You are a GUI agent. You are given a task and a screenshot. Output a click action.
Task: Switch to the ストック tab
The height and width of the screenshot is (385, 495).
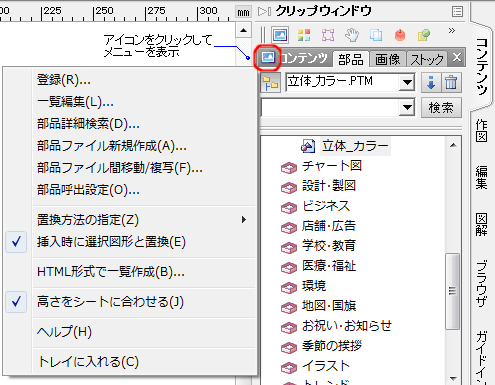pos(427,59)
